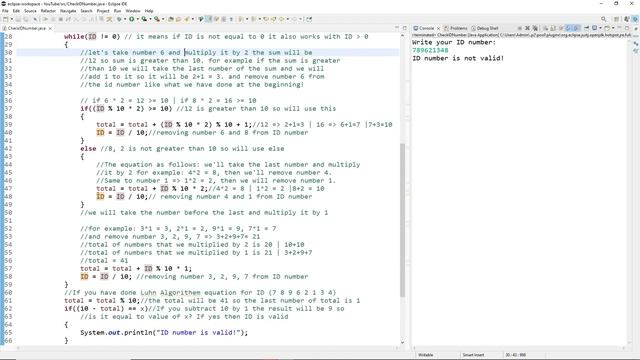Switch to the Java perspective icon
Image resolution: width=640 pixels, height=360 pixels.
(x=626, y=19)
